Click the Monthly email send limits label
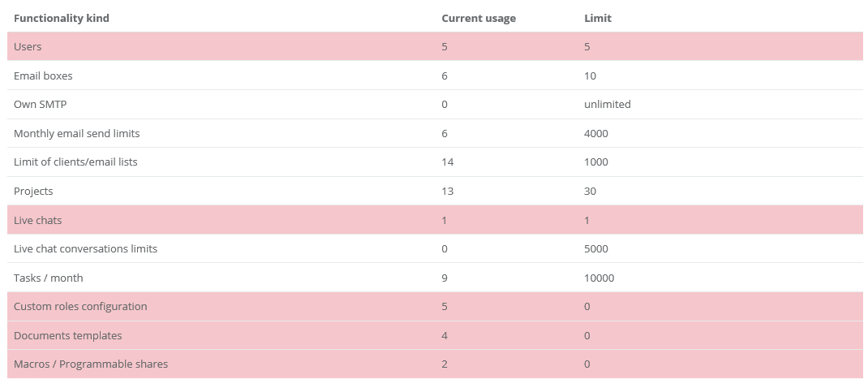868x388 pixels. point(76,133)
